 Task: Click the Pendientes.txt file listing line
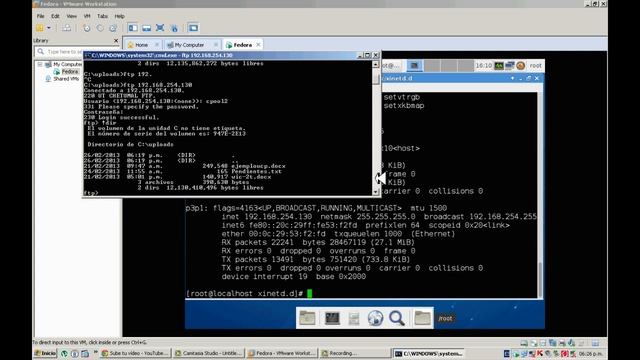click(x=182, y=171)
